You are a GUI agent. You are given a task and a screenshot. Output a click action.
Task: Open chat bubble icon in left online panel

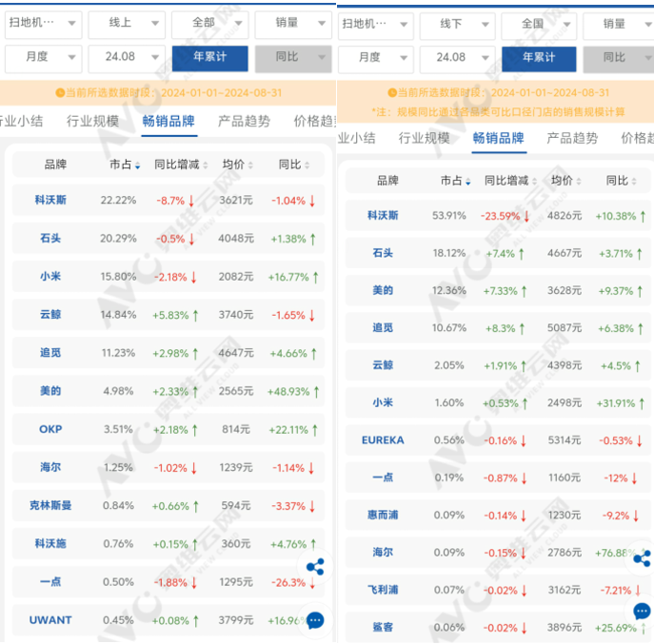(x=315, y=620)
